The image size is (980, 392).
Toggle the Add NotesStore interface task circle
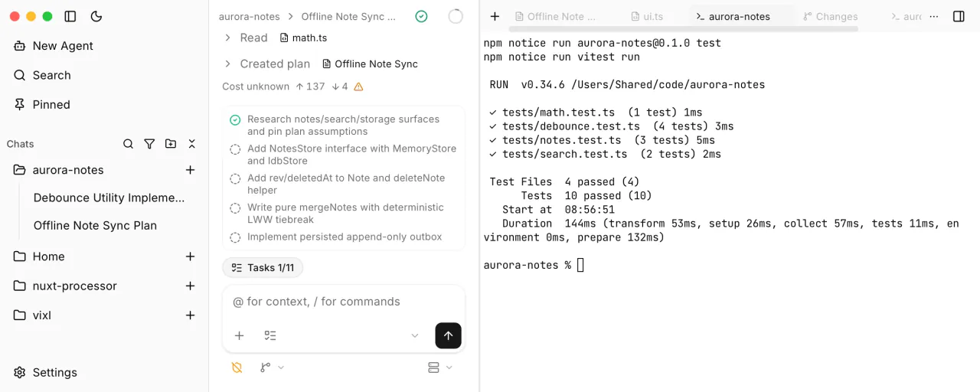pyautogui.click(x=235, y=149)
